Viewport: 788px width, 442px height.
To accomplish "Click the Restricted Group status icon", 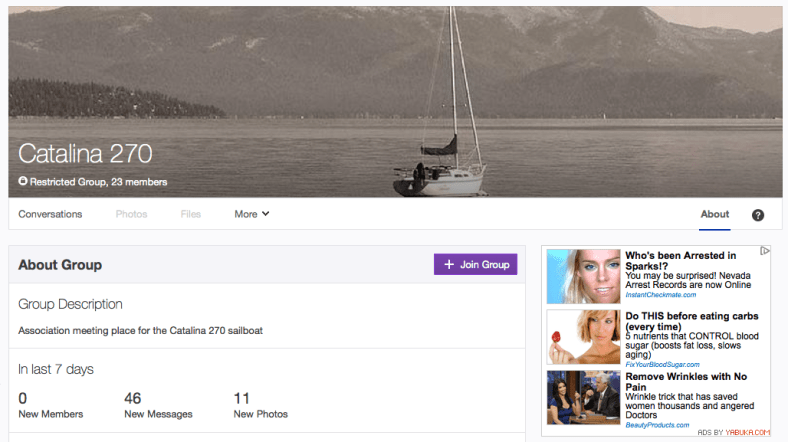I will coord(23,182).
